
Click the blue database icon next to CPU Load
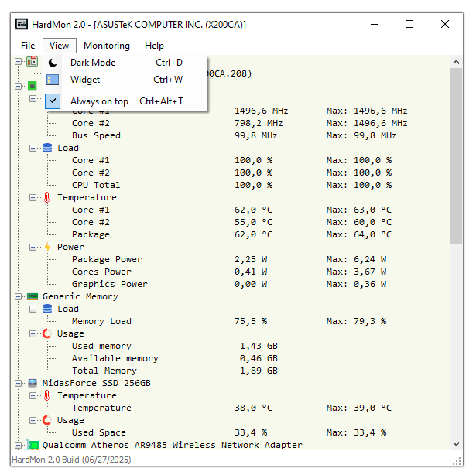(x=47, y=148)
